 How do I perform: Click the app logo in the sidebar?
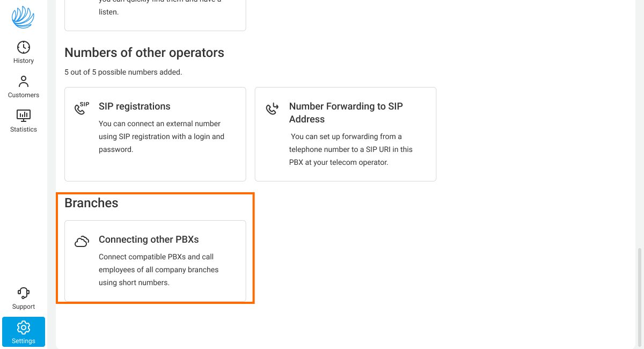point(23,17)
